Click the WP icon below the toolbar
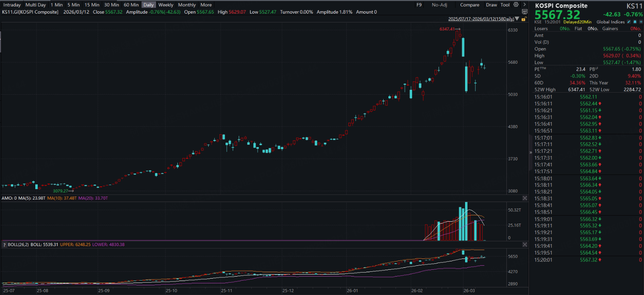This screenshot has width=644, height=295. click(x=524, y=12)
